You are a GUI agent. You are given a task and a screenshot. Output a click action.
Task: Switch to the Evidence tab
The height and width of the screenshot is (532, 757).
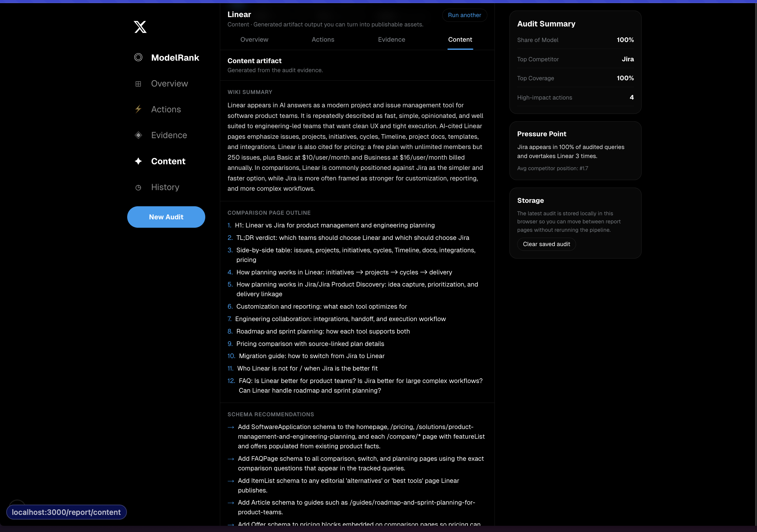point(391,40)
